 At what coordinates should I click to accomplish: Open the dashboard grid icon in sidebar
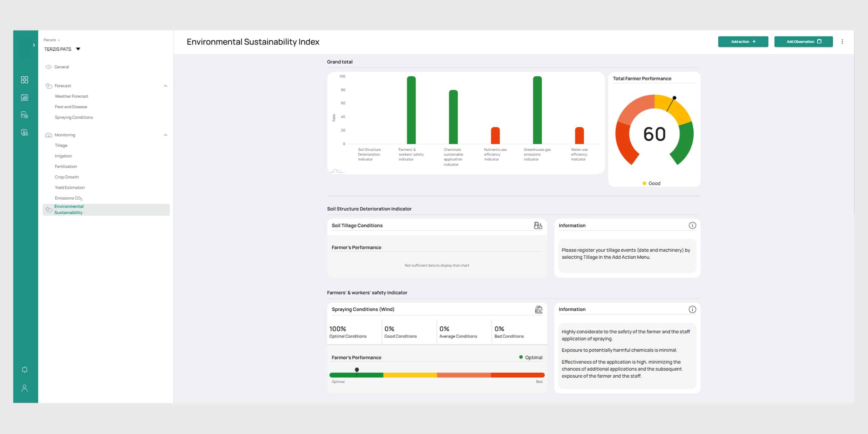click(x=24, y=80)
